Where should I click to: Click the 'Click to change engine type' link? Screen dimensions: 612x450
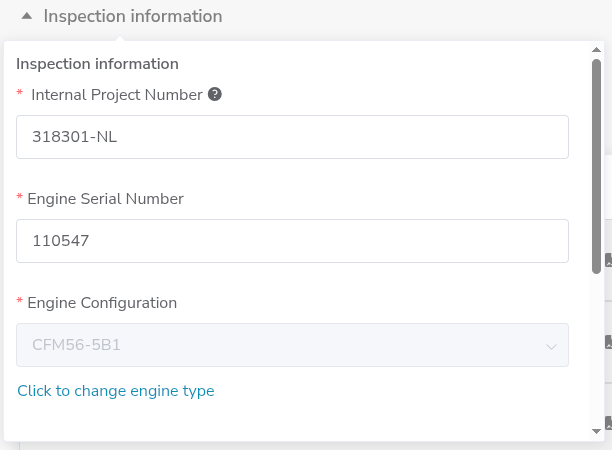click(116, 391)
